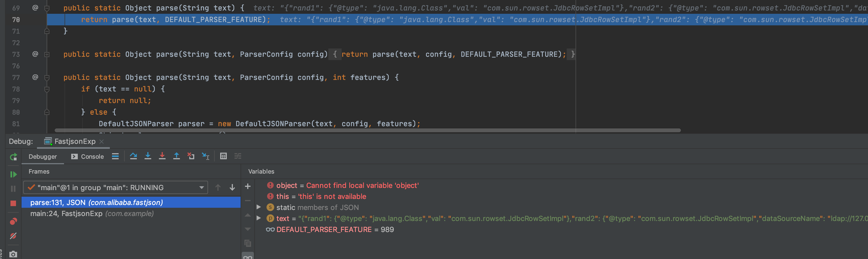The height and width of the screenshot is (259, 868).
Task: Select the DEFAULT_PARSER_FEATURE = 989 watch
Action: (x=561, y=230)
